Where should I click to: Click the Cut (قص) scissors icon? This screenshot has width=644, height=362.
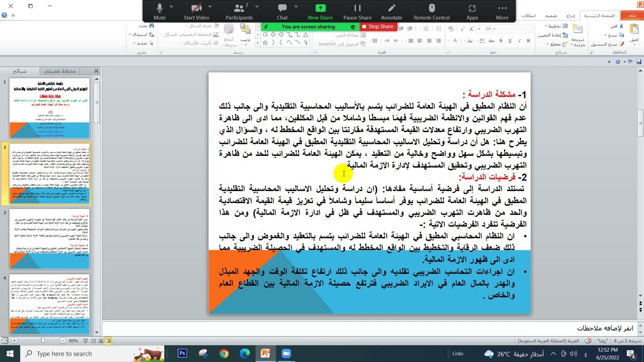[621, 26]
